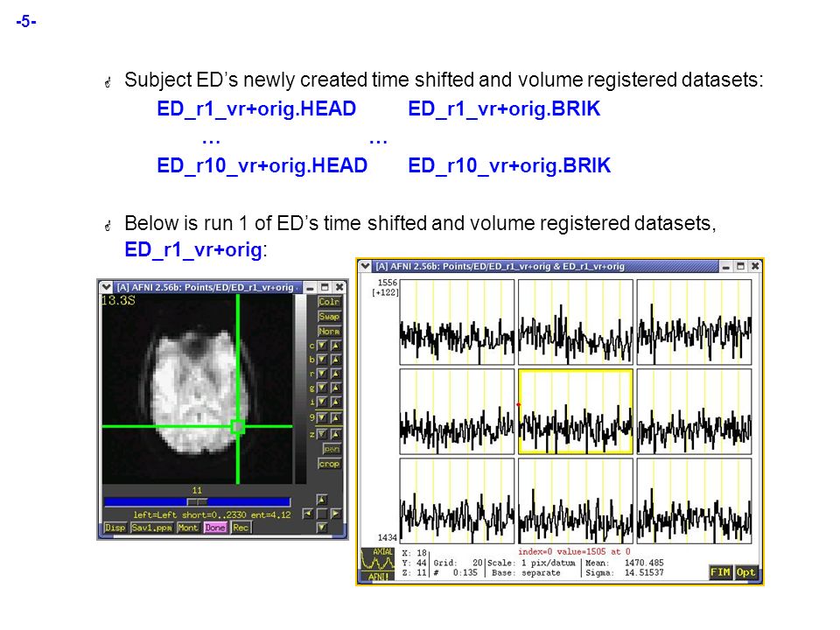
Task: Select the bottom-middle time series sub-graph
Action: coord(576,500)
